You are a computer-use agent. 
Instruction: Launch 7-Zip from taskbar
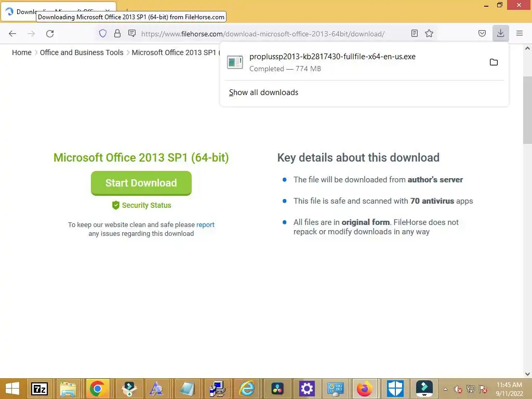pyautogui.click(x=39, y=389)
